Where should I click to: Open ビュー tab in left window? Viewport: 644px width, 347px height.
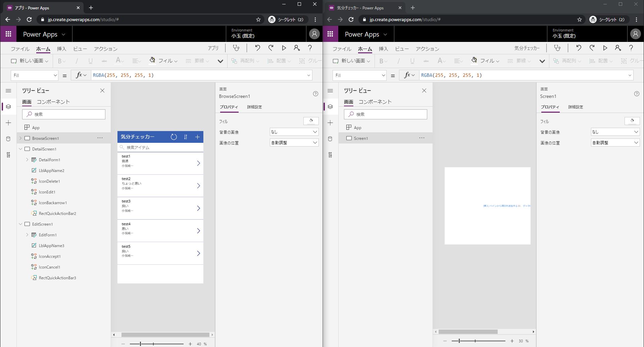click(80, 49)
